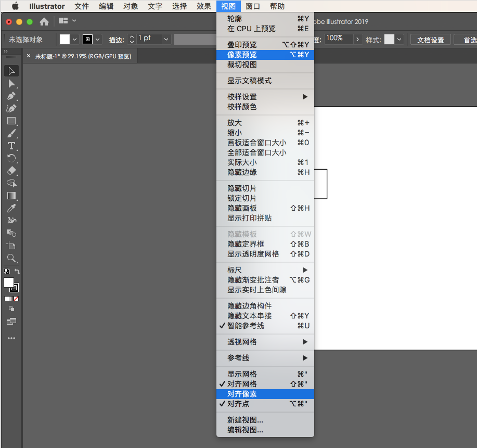Viewport: 477px width, 448px height.
Task: Close the 未标题-1 document tab
Action: point(29,56)
